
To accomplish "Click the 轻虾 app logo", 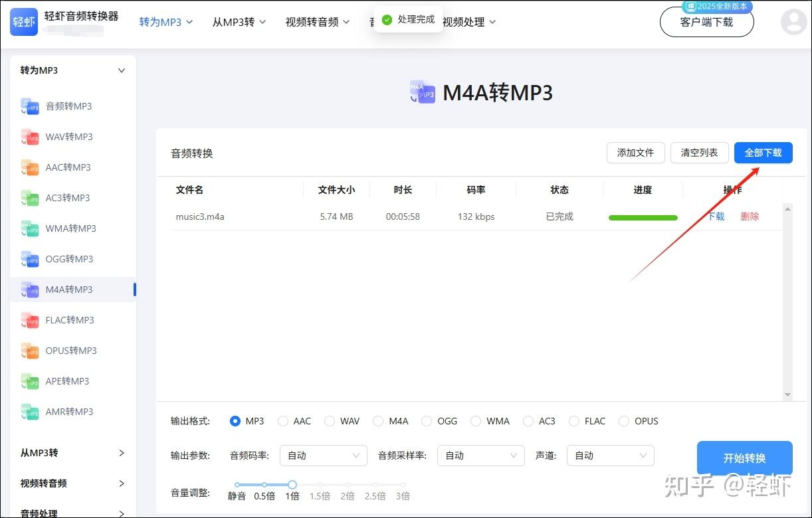I will click(23, 22).
